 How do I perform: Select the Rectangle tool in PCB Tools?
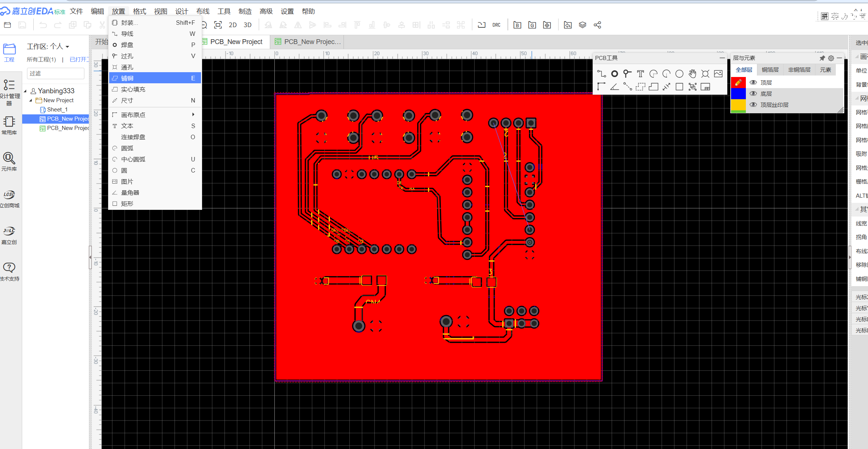tap(680, 87)
